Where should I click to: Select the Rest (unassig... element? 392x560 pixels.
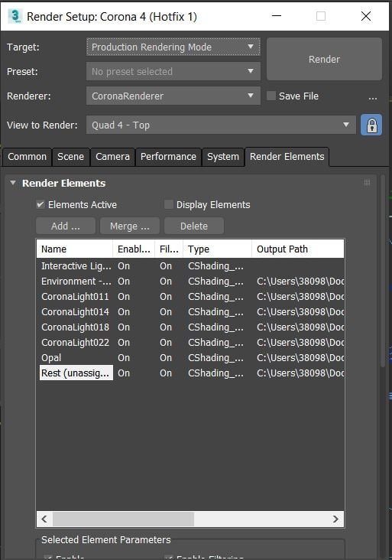tap(76, 373)
